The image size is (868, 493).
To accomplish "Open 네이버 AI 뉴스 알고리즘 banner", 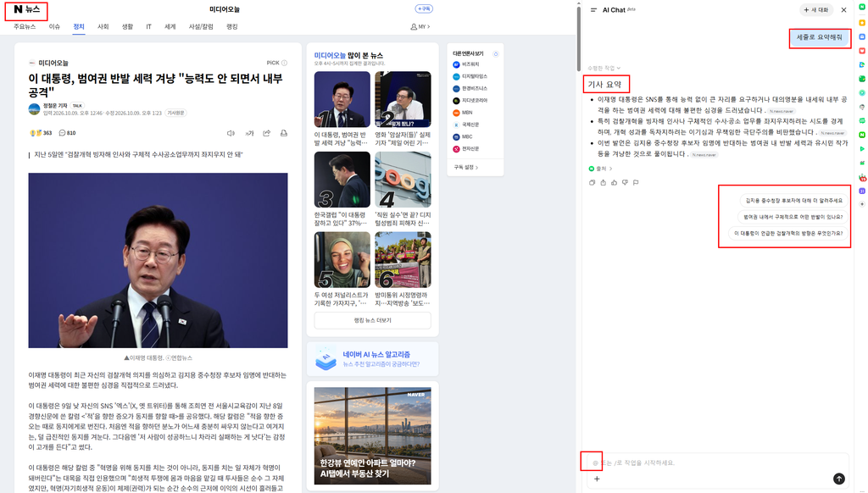I will tap(373, 358).
